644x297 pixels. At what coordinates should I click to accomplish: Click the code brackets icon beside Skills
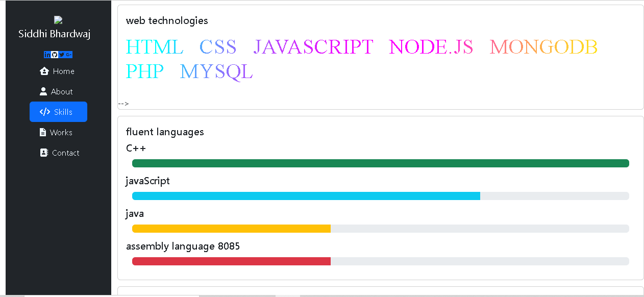click(x=45, y=112)
